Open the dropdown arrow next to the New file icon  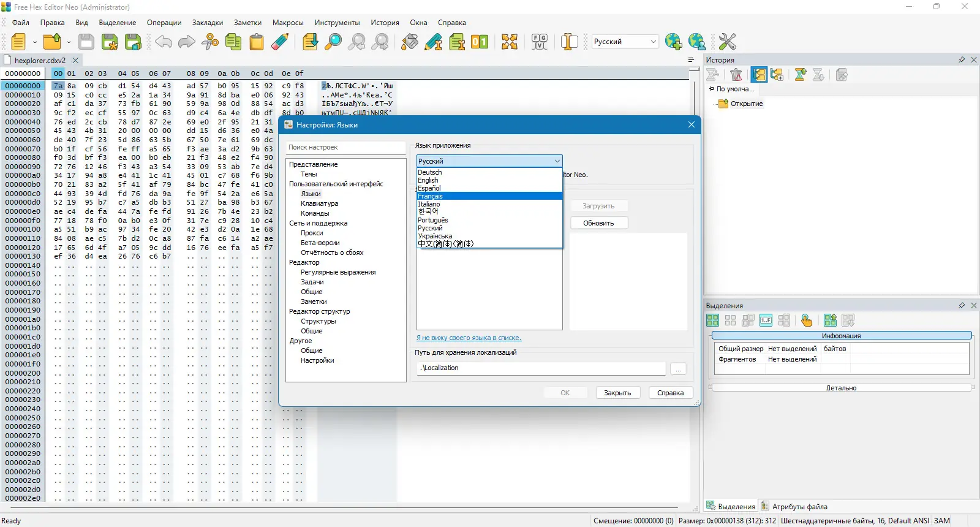click(34, 42)
